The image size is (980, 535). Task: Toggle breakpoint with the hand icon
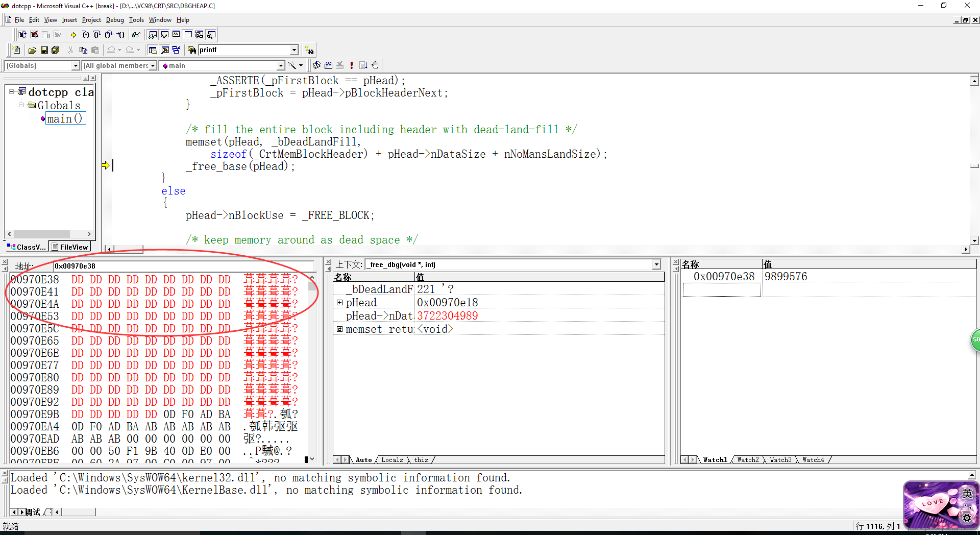coord(375,65)
